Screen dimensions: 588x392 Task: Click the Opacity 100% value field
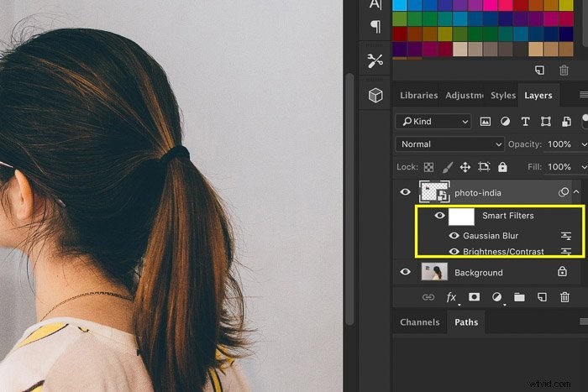click(559, 144)
